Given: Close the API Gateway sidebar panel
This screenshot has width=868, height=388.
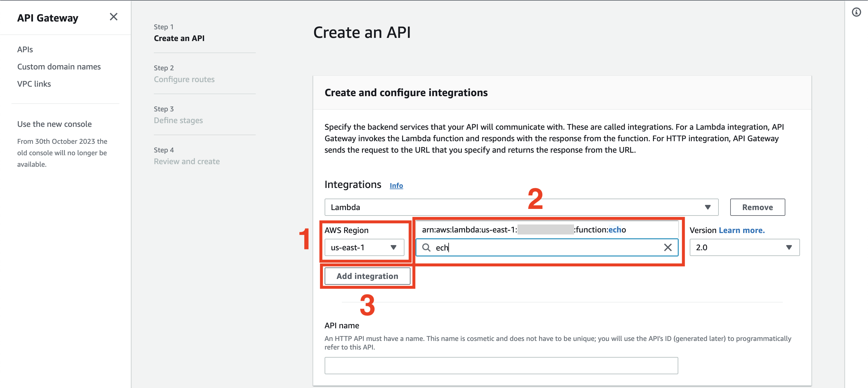Looking at the screenshot, I should click(114, 17).
